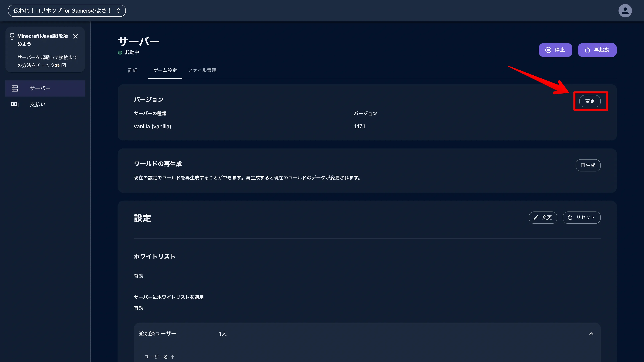The width and height of the screenshot is (644, 362).
Task: Click the pencil 変更 button in 設定
Action: point(543,218)
